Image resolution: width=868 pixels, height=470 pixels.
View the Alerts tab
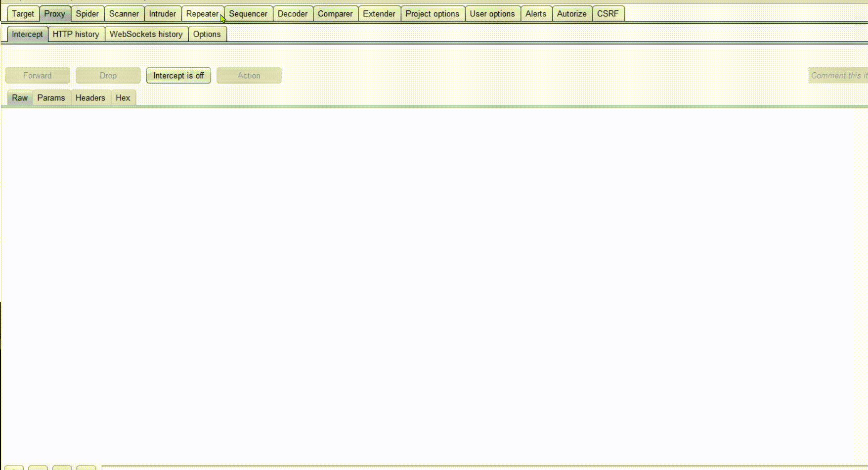536,14
